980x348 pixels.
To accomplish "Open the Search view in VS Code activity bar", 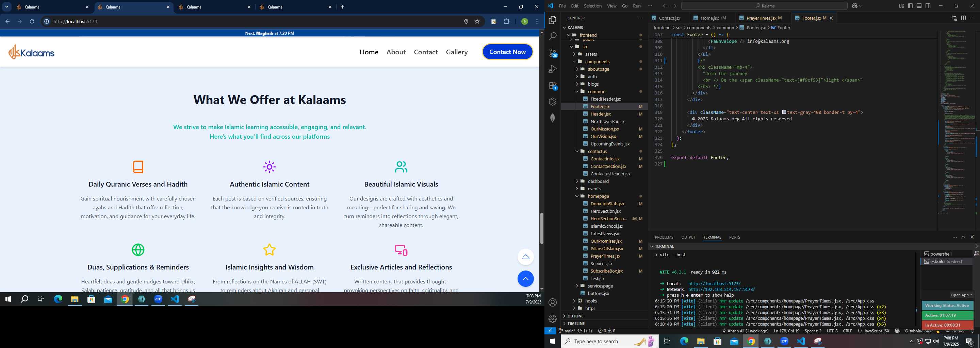I will [x=552, y=36].
